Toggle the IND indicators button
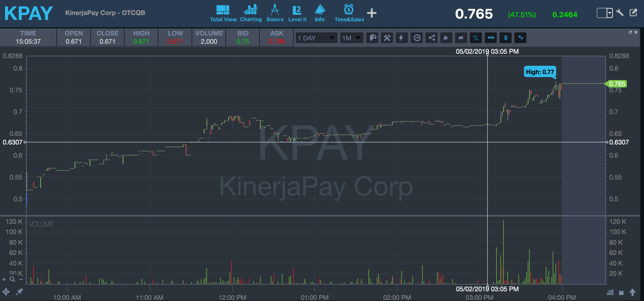Image resolution: width=644 pixels, height=301 pixels. (491, 38)
